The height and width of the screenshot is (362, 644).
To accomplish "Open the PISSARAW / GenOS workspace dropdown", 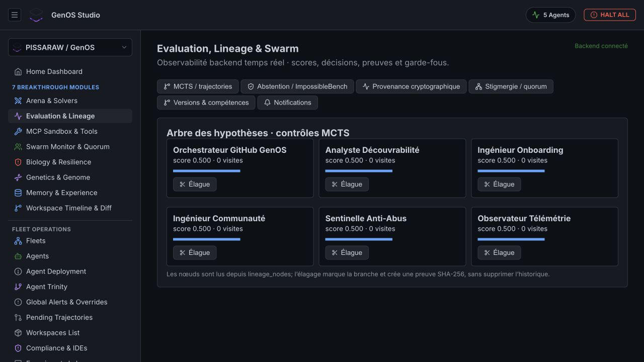I will 70,47.
